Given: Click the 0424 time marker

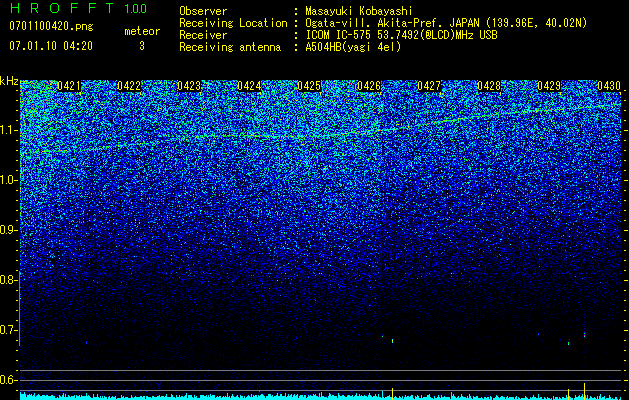Looking at the screenshot, I should click(249, 86).
